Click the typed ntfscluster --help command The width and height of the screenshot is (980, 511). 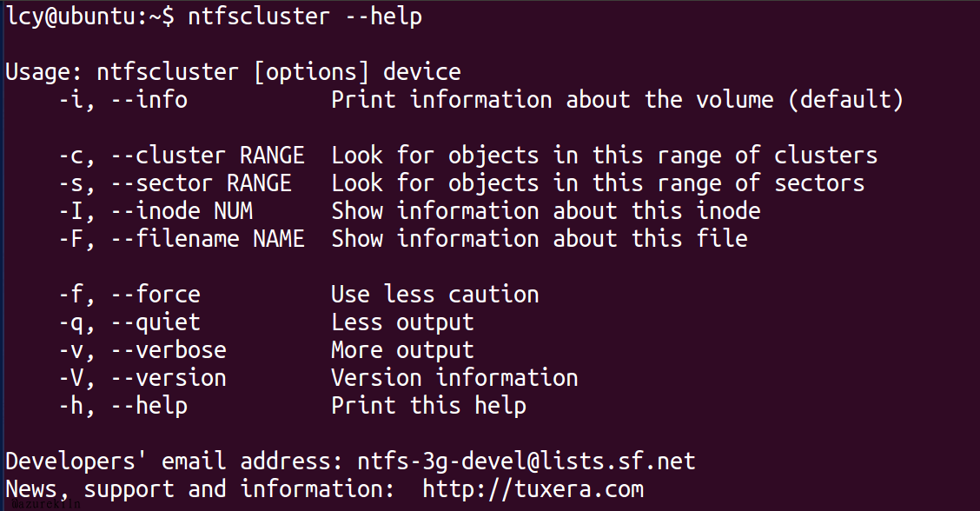(x=305, y=16)
